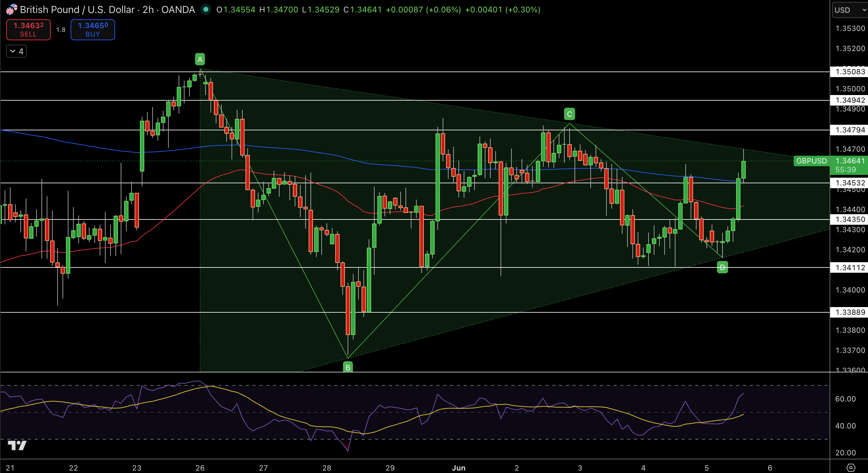Click the spread value 1.8
The height and width of the screenshot is (473, 868).
click(61, 30)
